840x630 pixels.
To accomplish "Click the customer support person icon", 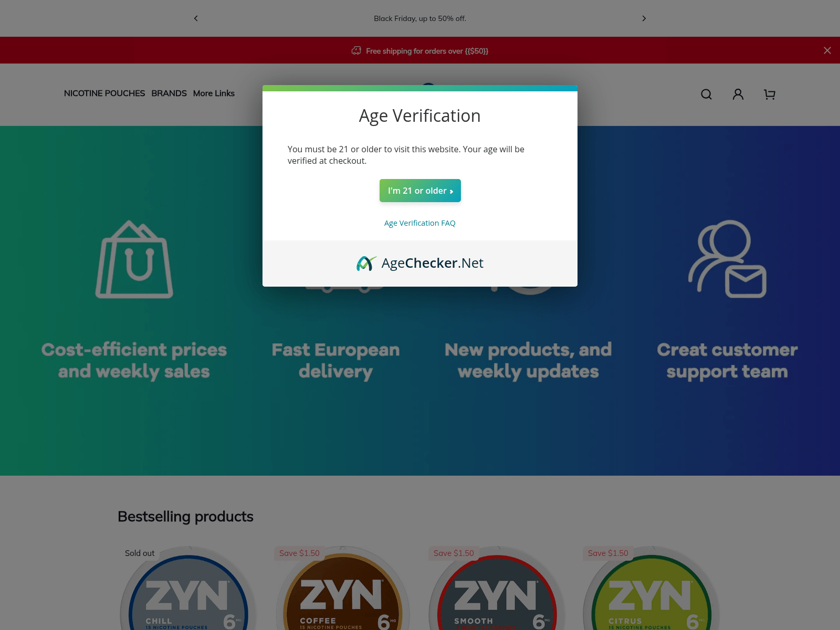I will (727, 259).
